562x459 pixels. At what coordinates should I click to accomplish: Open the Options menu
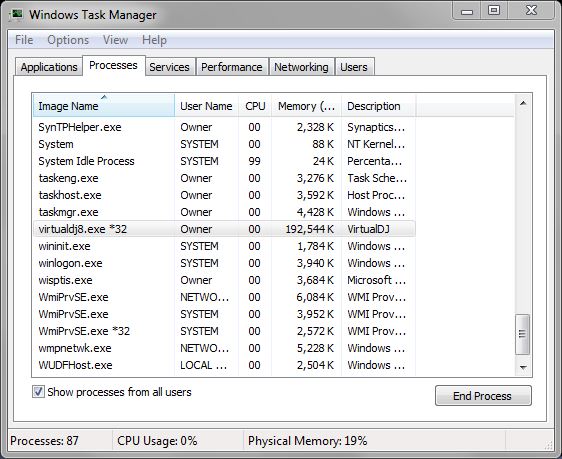coord(68,40)
